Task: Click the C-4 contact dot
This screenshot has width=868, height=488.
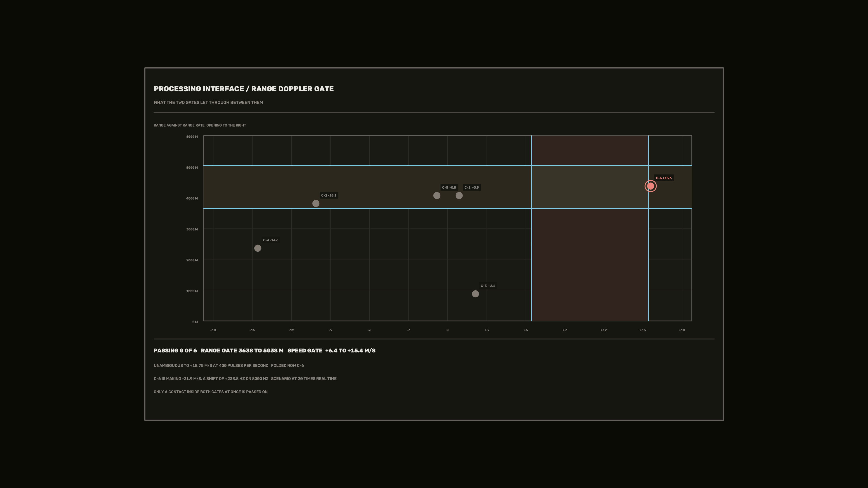Action: tap(258, 248)
